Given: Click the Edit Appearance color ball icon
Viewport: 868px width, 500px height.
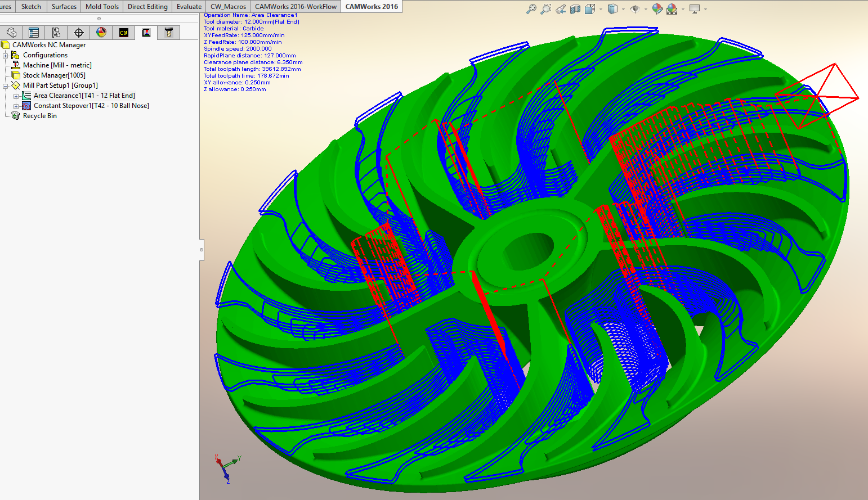Looking at the screenshot, I should (x=657, y=9).
